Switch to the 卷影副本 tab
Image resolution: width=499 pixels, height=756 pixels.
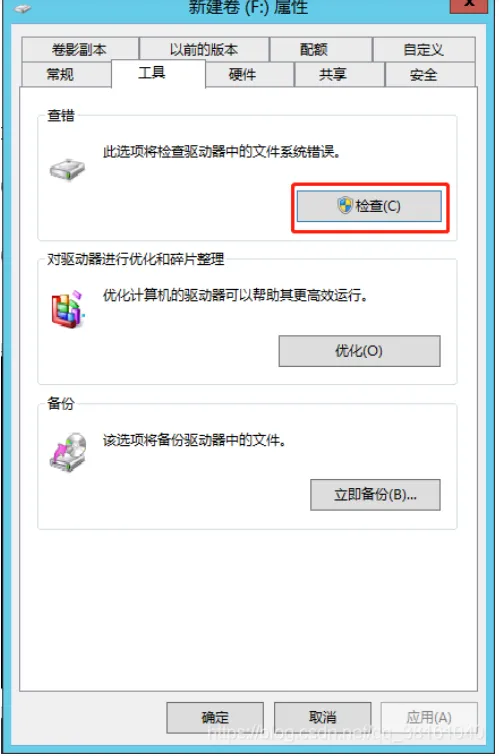[x=80, y=49]
